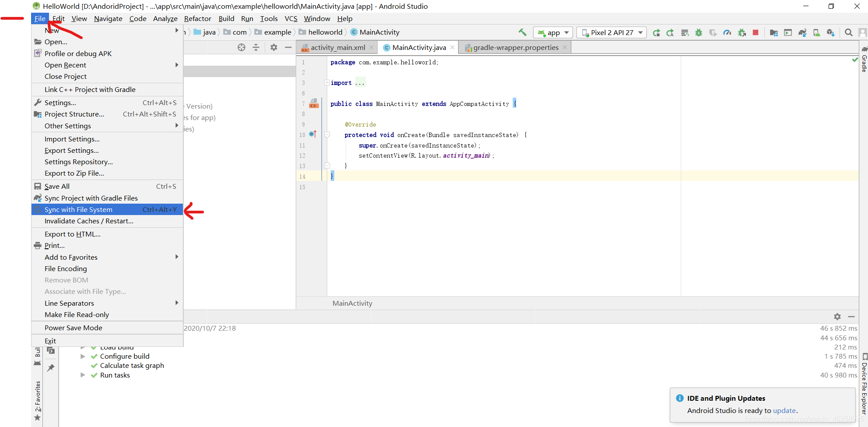Screen dimensions: 868x427
Task: Toggle Make File Read-only
Action: coord(107,315)
